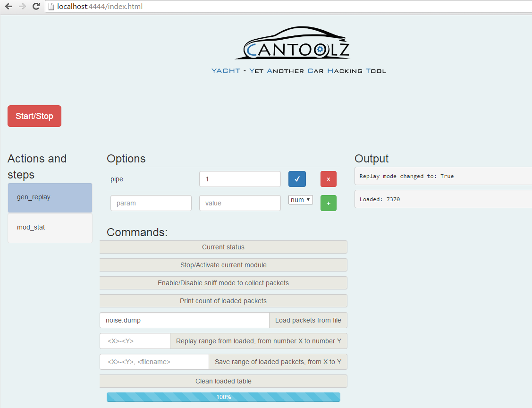The width and height of the screenshot is (532, 408).
Task: Click the Replay mode changed output line
Action: click(443, 176)
